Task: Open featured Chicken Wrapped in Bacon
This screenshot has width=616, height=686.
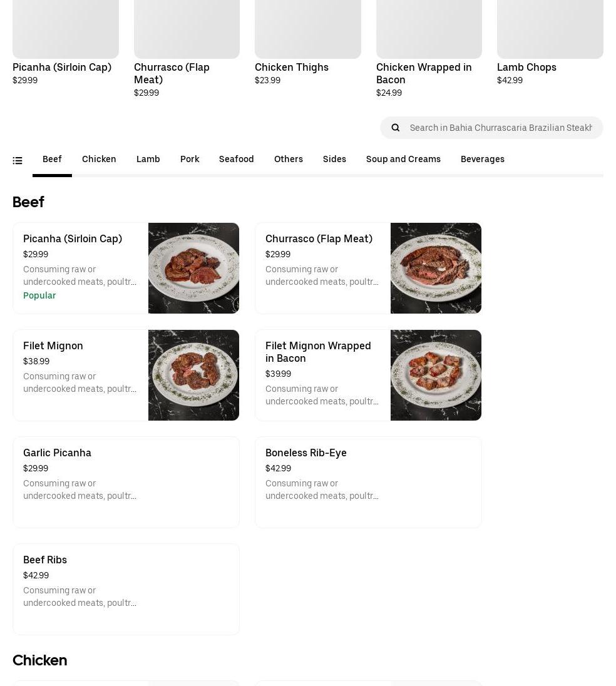Action: [429, 38]
